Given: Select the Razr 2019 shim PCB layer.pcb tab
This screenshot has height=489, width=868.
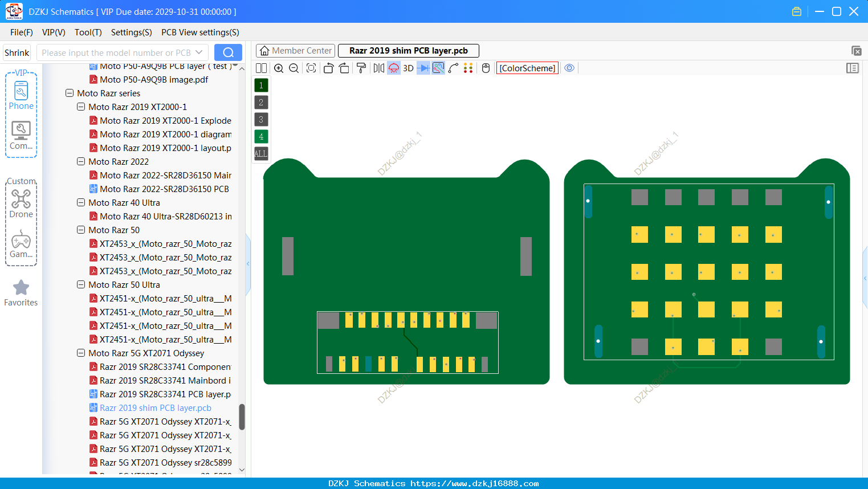Looking at the screenshot, I should [408, 51].
